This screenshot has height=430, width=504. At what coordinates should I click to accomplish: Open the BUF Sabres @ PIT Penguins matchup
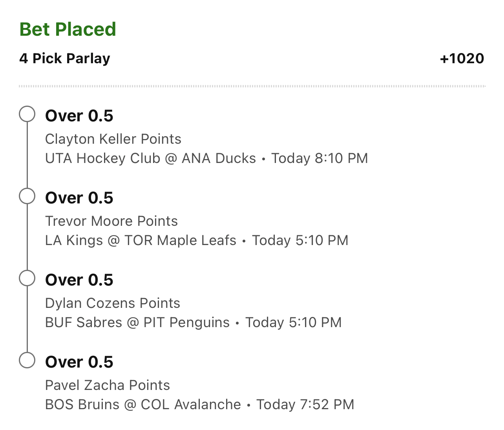tap(137, 322)
